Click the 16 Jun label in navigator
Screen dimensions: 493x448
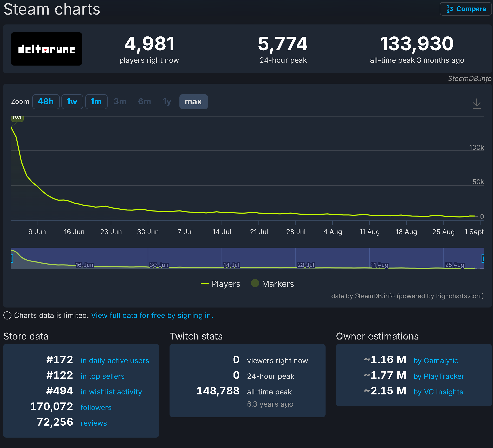pyautogui.click(x=84, y=265)
